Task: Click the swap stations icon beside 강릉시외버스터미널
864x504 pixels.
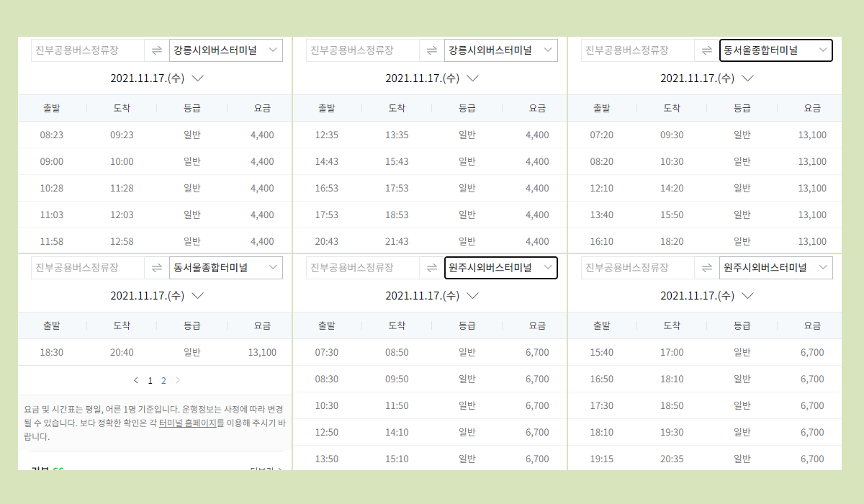Action: [156, 50]
